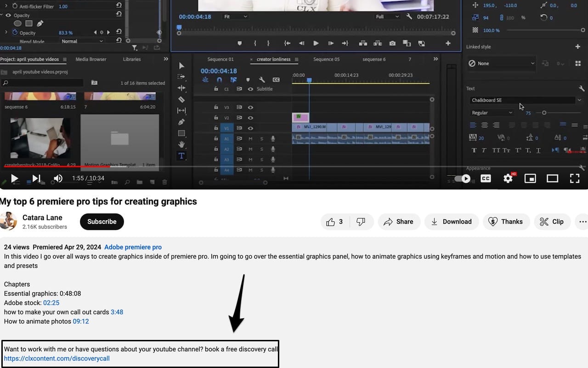Step forward one frame in program monitor
The image size is (588, 368).
pos(331,43)
